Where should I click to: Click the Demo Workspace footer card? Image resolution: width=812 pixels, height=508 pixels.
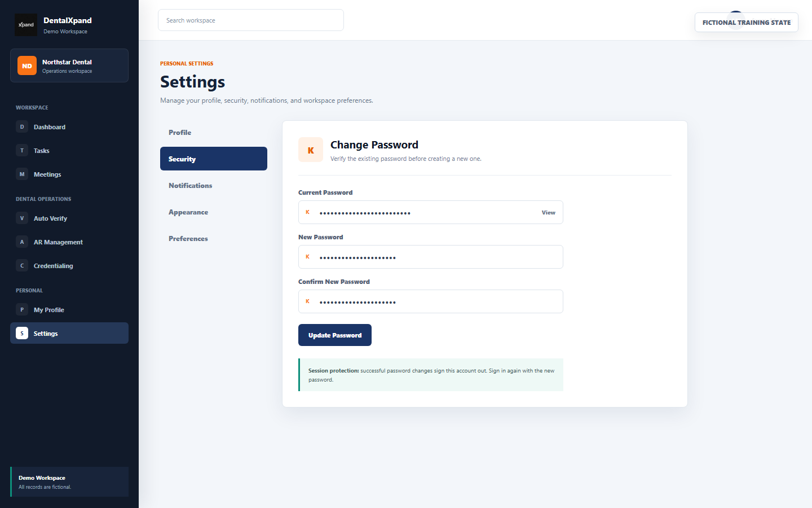[69, 482]
